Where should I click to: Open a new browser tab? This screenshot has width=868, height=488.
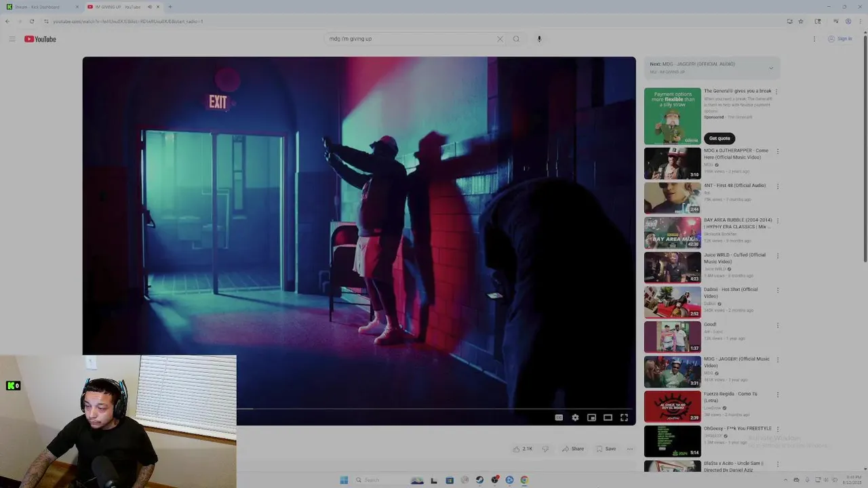(170, 7)
